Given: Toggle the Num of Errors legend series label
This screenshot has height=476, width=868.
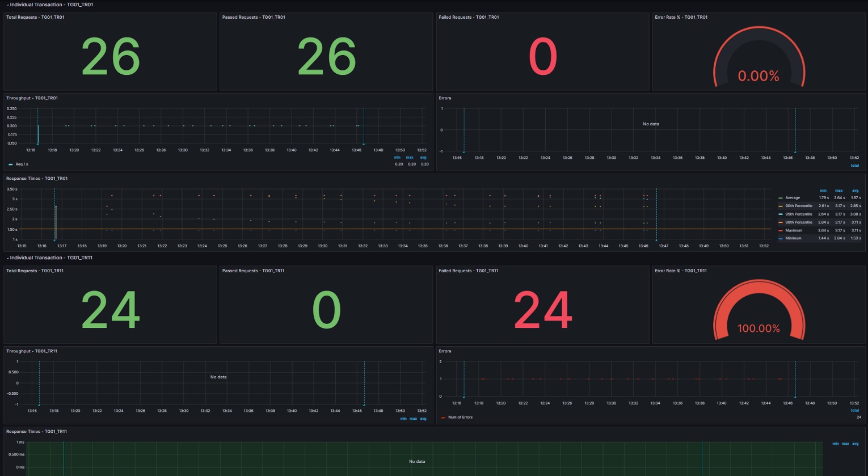Looking at the screenshot, I should pos(460,418).
